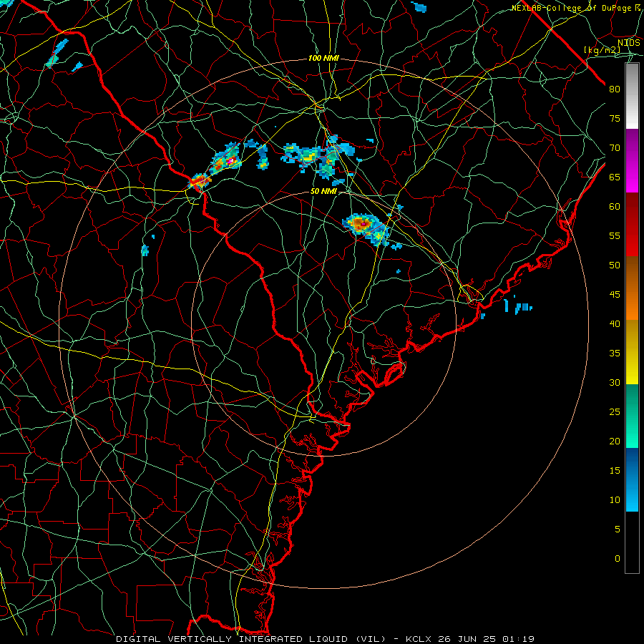Image resolution: width=644 pixels, height=644 pixels.
Task: Click the scale value "5"
Action: (x=618, y=530)
